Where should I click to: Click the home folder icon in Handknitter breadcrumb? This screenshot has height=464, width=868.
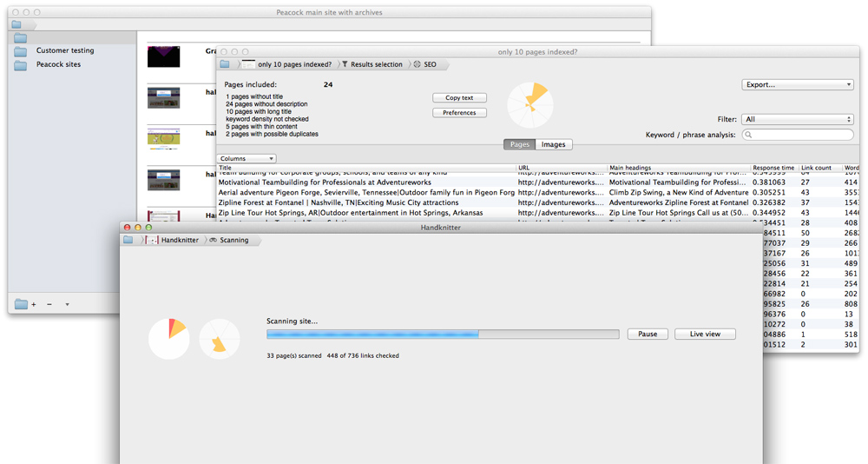click(128, 240)
